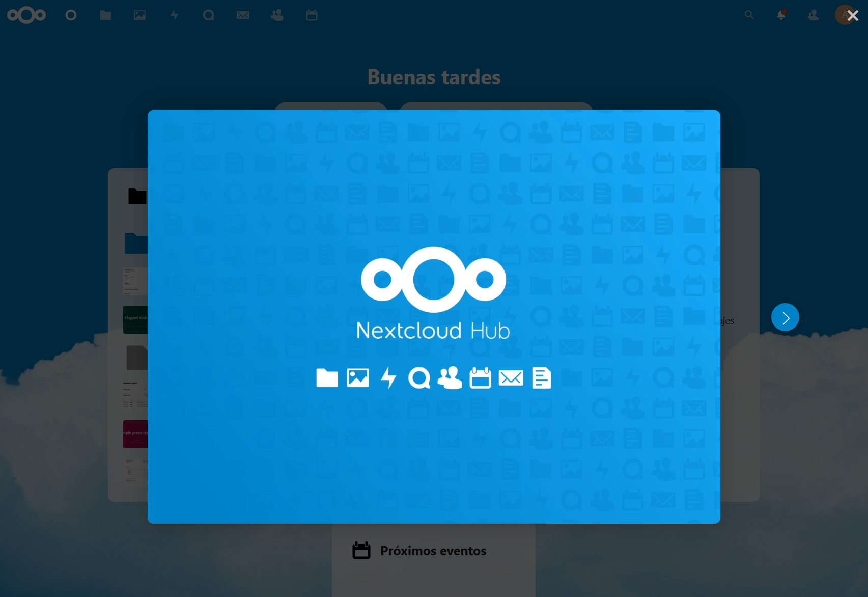
Task: Open the Calendar app icon in header
Action: pyautogui.click(x=312, y=15)
